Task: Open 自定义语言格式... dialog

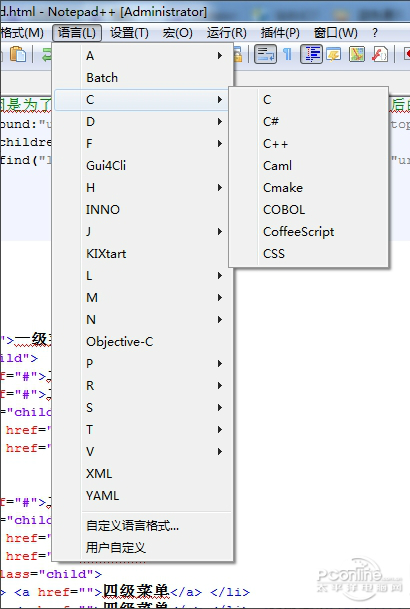Action: (143, 525)
